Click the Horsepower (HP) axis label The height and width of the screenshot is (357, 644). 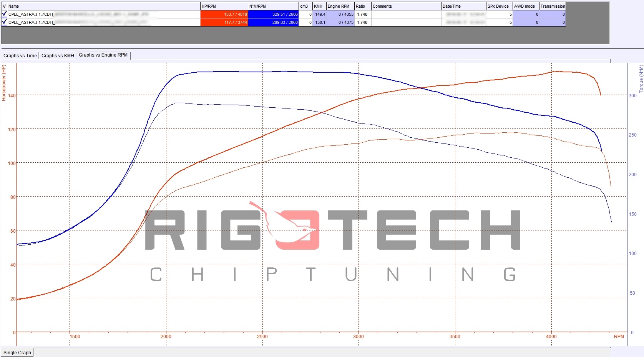[4, 83]
